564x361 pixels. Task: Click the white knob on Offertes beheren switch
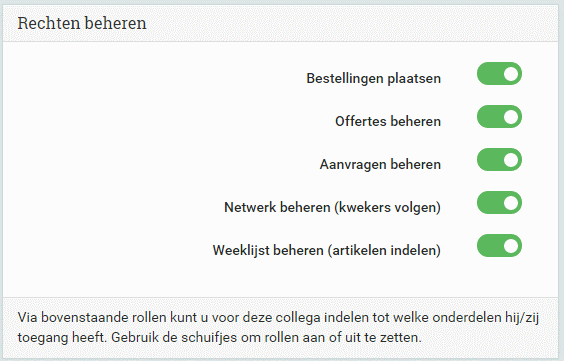[x=511, y=116]
